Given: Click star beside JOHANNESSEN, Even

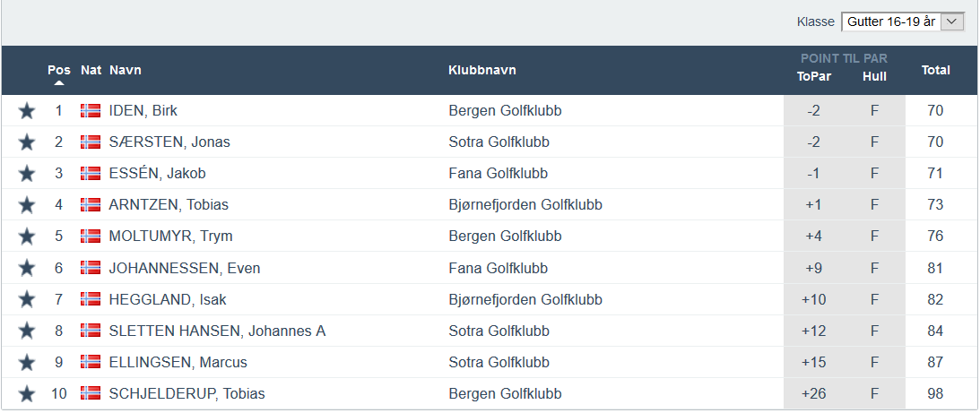Looking at the screenshot, I should 27,268.
